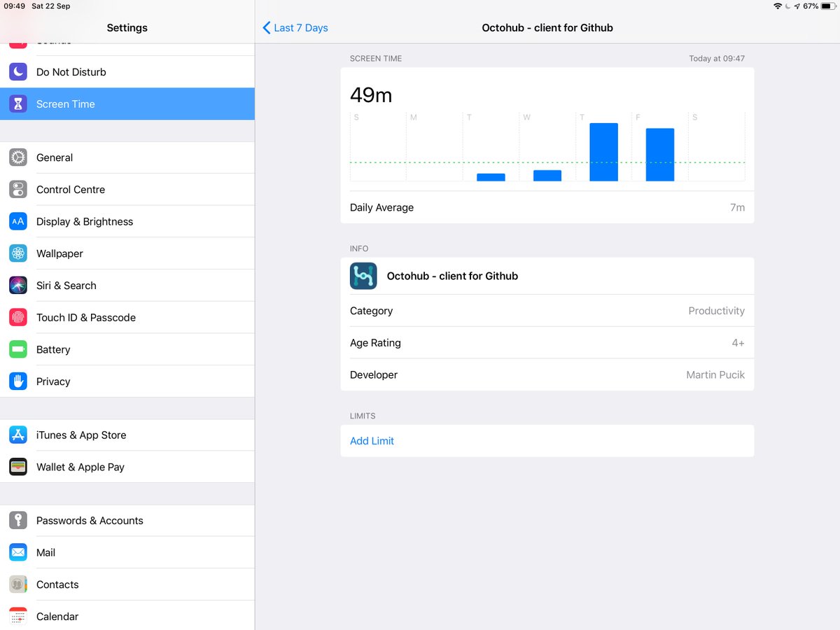Tap the Category Productivity row
This screenshot has width=840, height=630.
pos(547,311)
